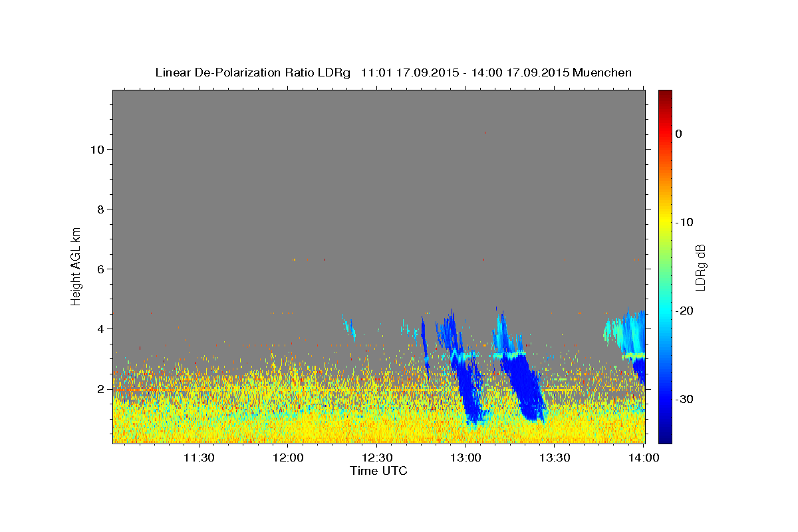Click the 11:30 time tick label
This screenshot has height=532, width=798.
click(198, 458)
